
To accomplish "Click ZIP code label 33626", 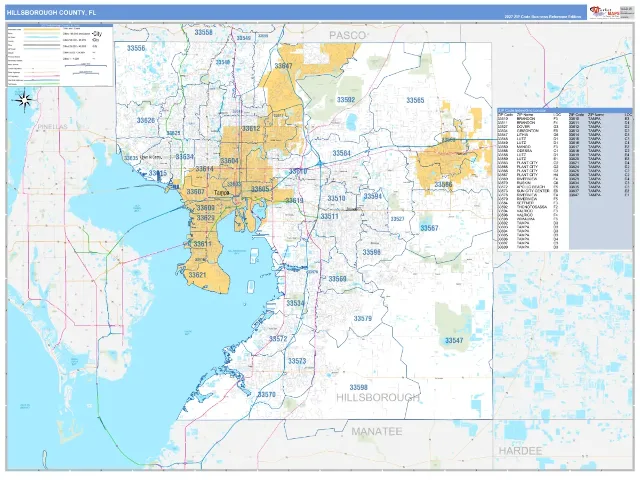I will click(x=146, y=120).
